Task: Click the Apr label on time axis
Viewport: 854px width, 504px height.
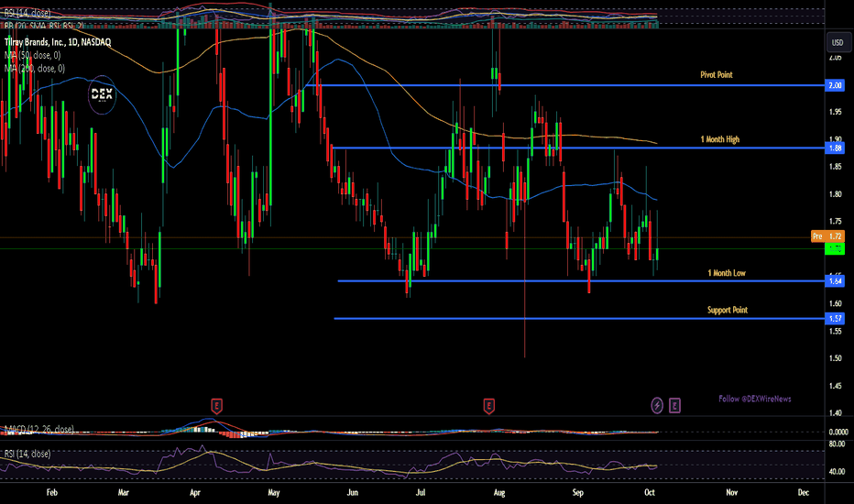Action: coord(195,493)
